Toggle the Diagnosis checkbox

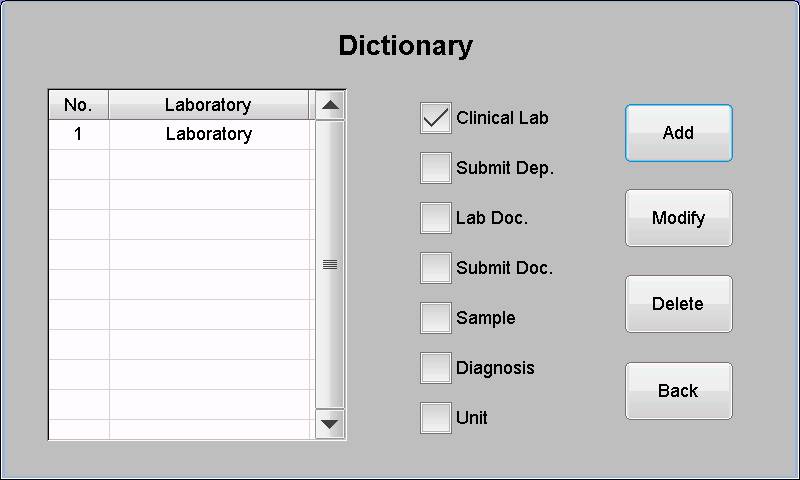(x=436, y=368)
